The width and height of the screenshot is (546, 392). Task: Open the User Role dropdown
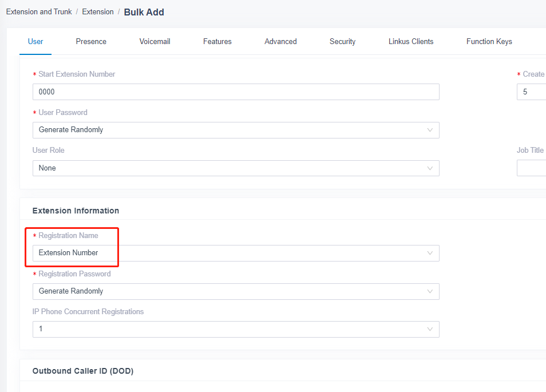click(236, 168)
